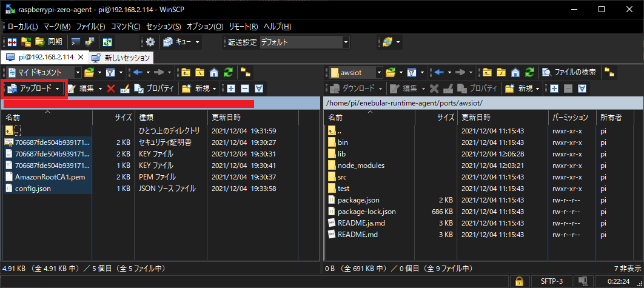Expand the left panel 新規 dropdown arrow
This screenshot has height=288, width=644.
[215, 89]
